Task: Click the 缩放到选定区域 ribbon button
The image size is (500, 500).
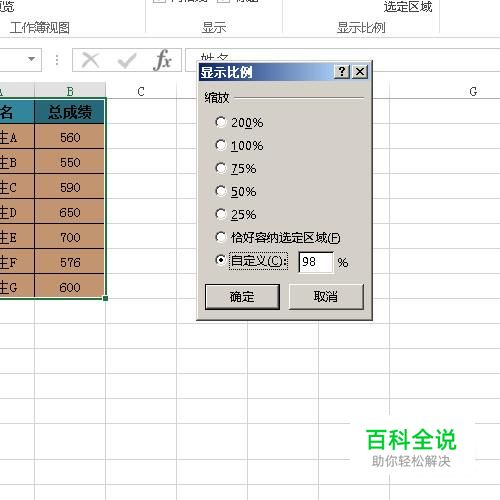Action: tap(408, 7)
